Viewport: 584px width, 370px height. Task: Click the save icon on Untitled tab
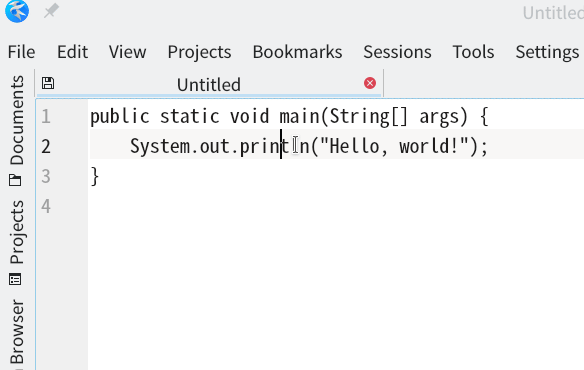(x=48, y=83)
